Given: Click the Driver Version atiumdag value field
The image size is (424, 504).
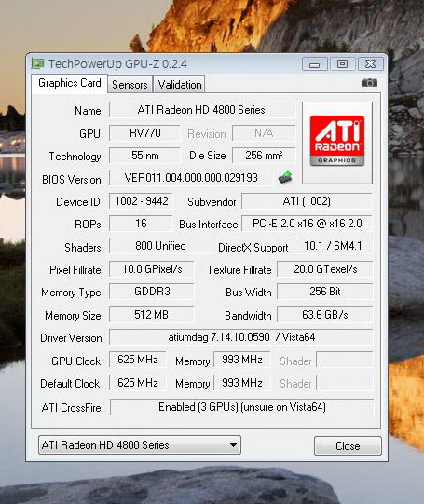Looking at the screenshot, I should 241,337.
